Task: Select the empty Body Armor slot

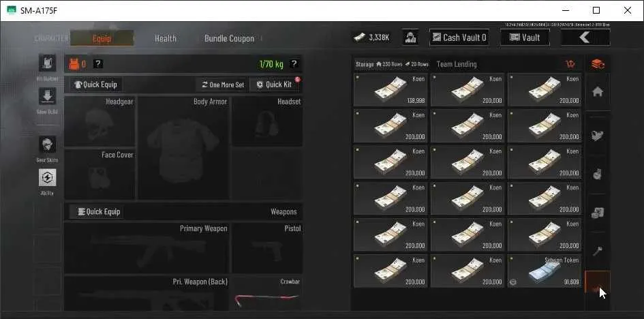Action: (x=183, y=148)
